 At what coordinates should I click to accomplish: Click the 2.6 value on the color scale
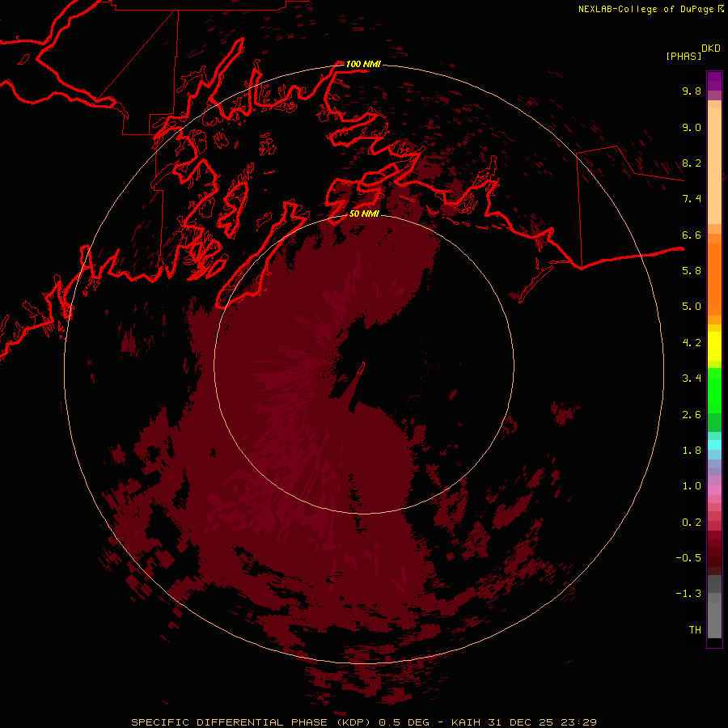(x=692, y=414)
